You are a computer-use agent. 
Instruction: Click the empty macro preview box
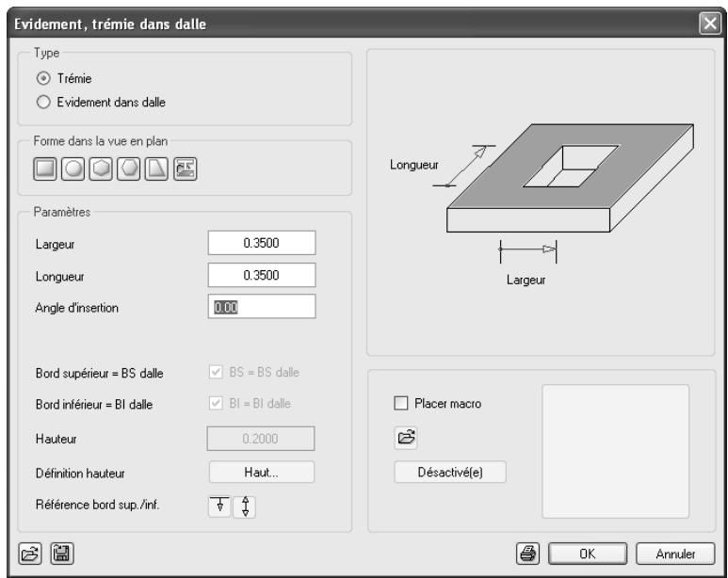(615, 451)
